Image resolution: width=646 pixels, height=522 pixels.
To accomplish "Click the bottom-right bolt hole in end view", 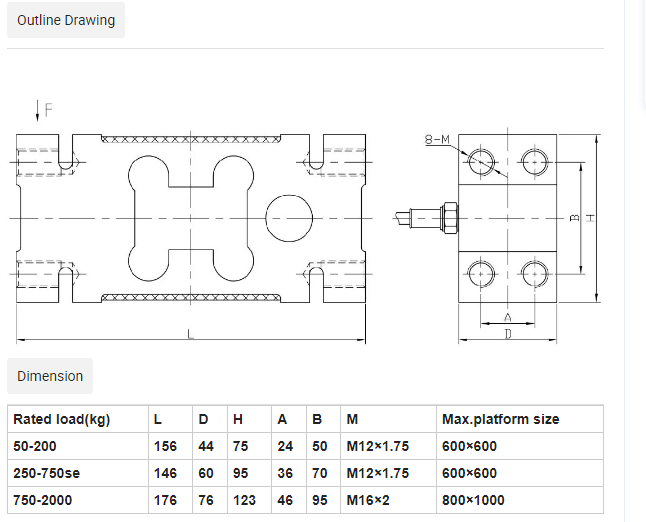I will click(534, 272).
